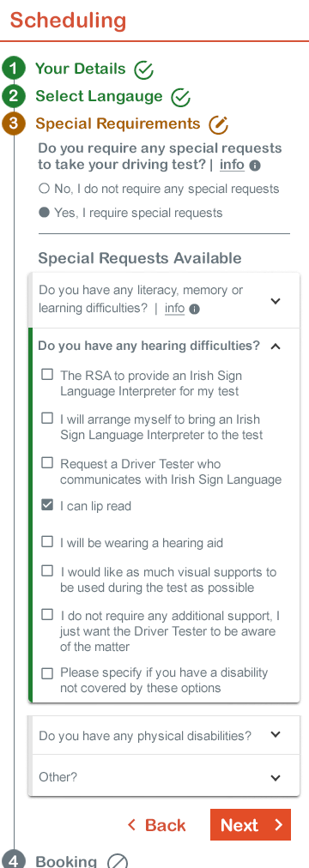Click the Special Requirements edit pencil icon

218,124
